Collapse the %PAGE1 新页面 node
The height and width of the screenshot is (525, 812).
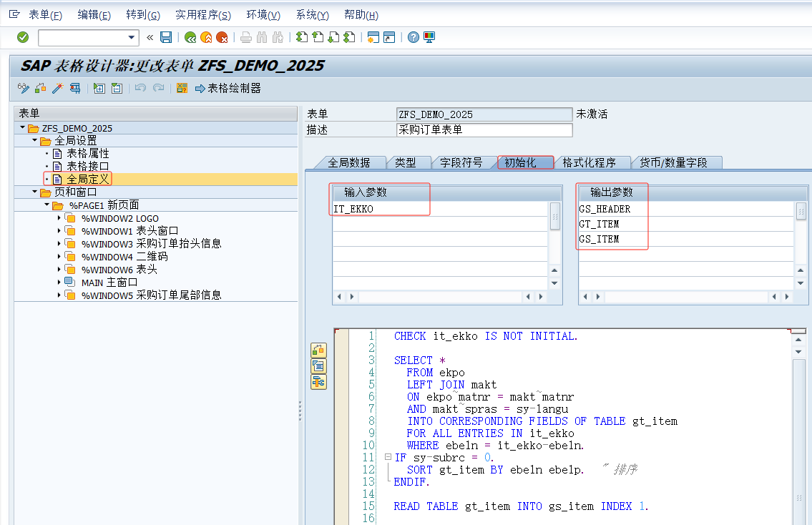click(x=47, y=205)
